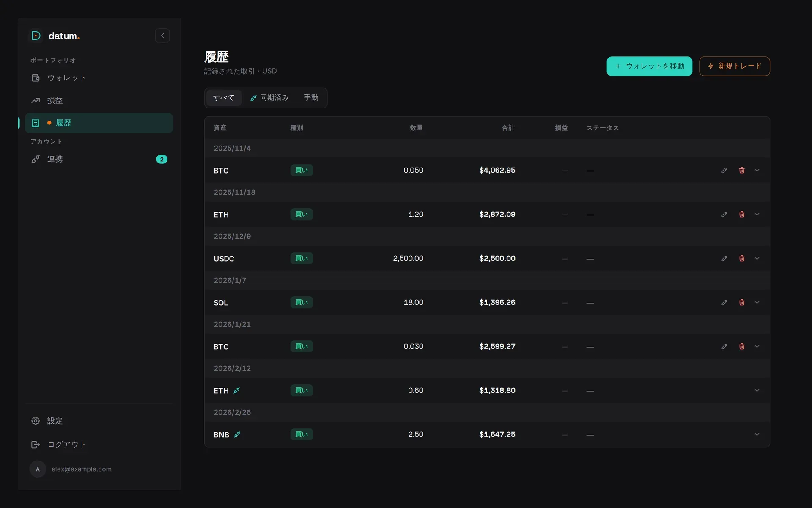Click the $1,647.25 total value
This screenshot has height=508, width=812.
497,434
